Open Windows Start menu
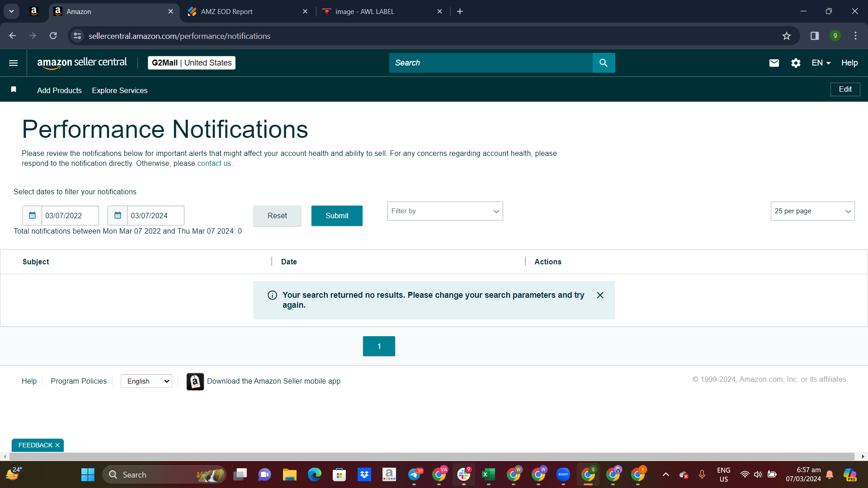 [x=88, y=474]
